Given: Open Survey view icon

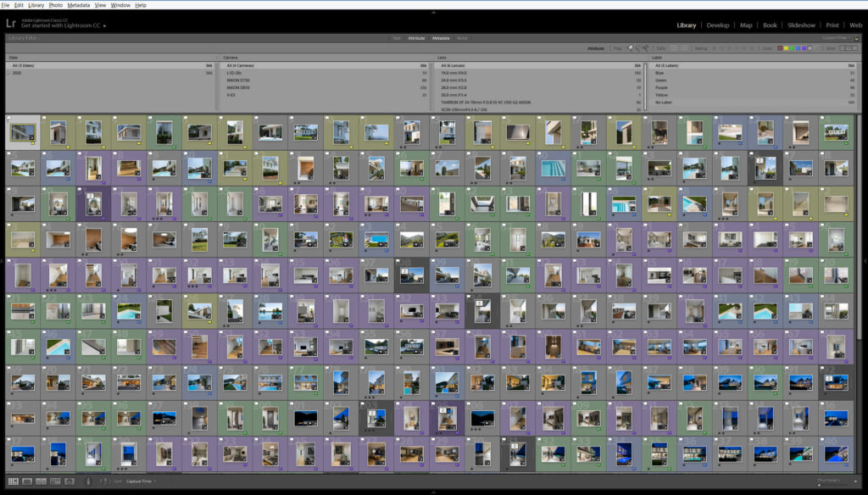Looking at the screenshot, I should click(x=54, y=481).
